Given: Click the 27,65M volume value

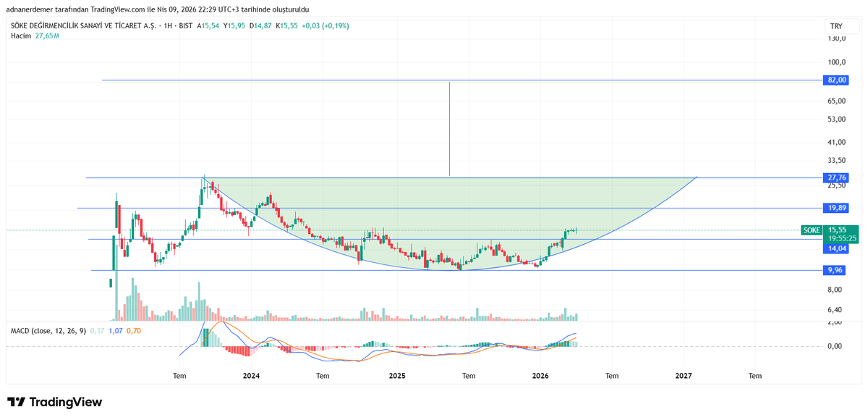Looking at the screenshot, I should point(46,35).
